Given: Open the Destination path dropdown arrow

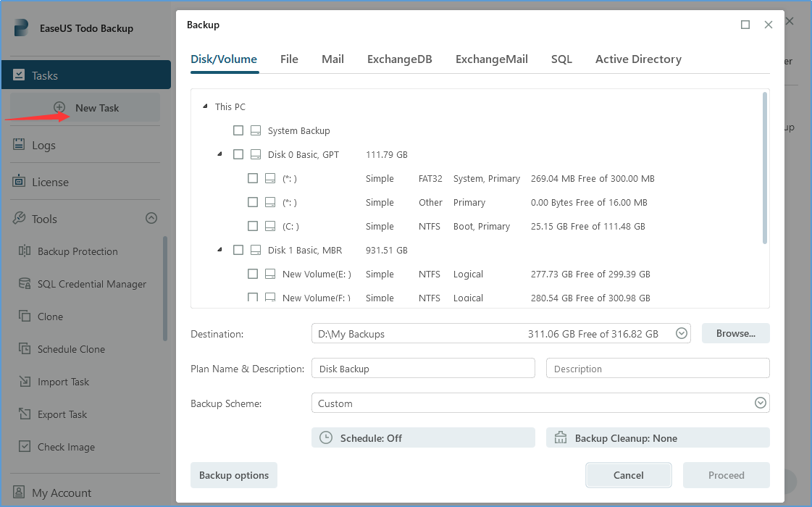Looking at the screenshot, I should [x=681, y=334].
